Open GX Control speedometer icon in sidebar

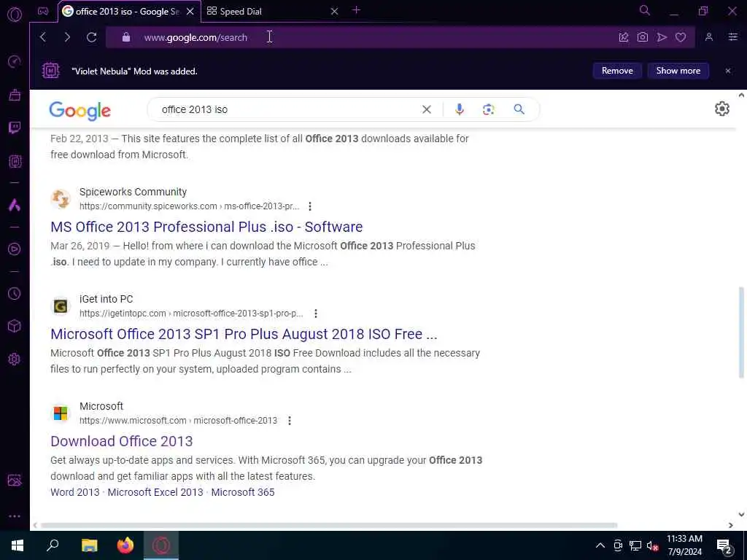(15, 61)
